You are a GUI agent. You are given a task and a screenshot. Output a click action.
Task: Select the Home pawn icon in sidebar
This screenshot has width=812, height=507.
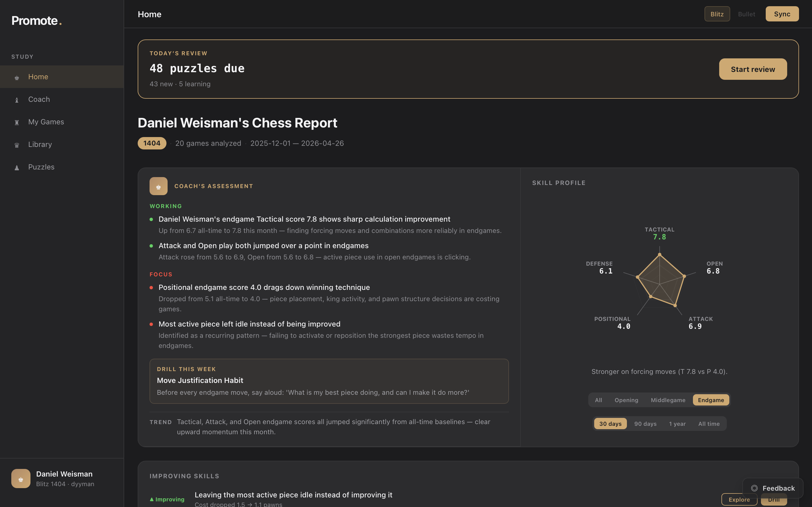coord(16,77)
